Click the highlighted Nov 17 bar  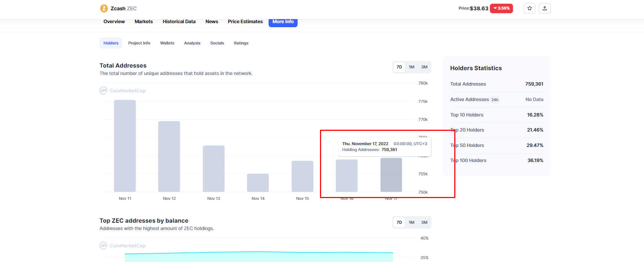tap(391, 175)
